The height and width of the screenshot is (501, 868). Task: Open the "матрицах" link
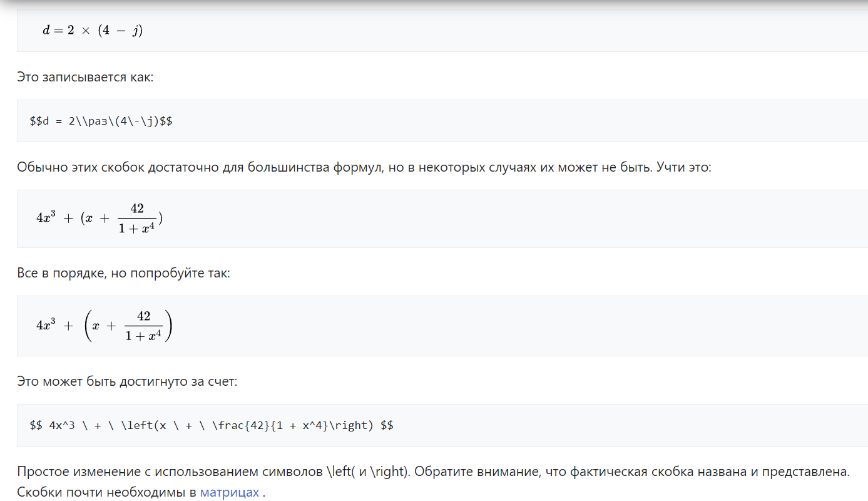point(229,492)
